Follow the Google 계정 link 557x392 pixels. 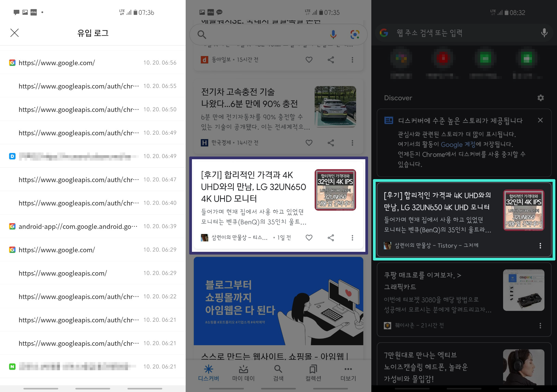458,144
